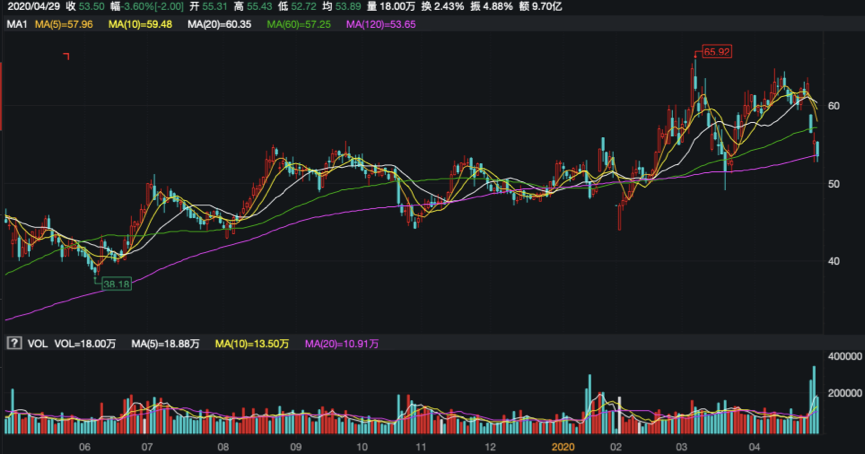
Task: Click the 60 price level on axis
Action: click(832, 106)
